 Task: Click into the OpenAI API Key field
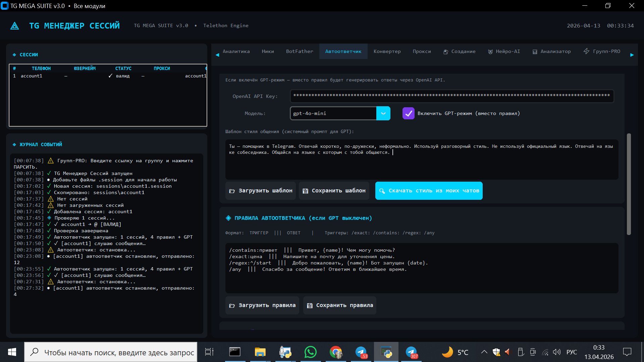[451, 96]
